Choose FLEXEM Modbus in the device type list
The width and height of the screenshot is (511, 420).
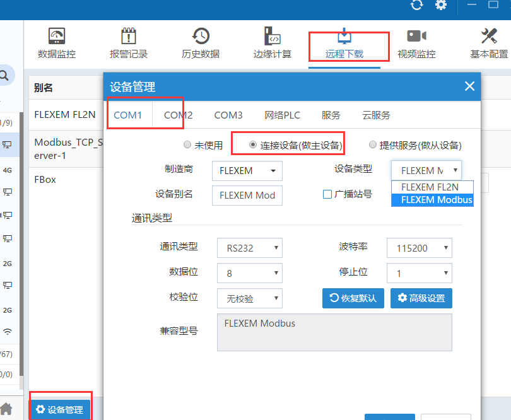[432, 200]
